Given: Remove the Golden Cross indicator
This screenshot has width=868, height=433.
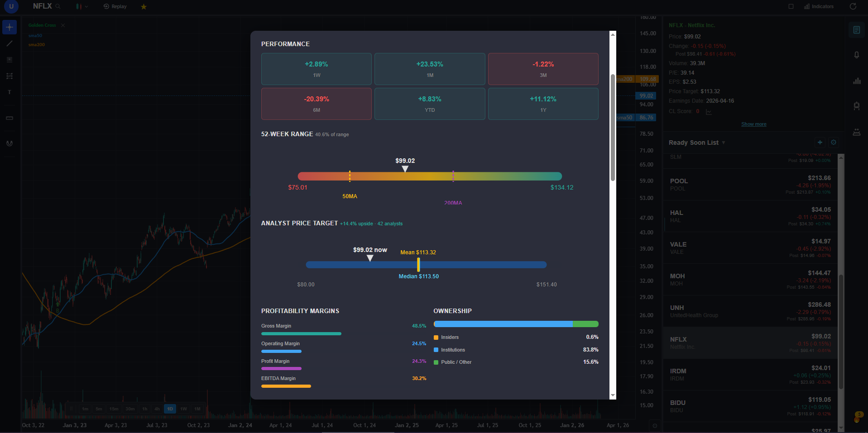Looking at the screenshot, I should [63, 25].
